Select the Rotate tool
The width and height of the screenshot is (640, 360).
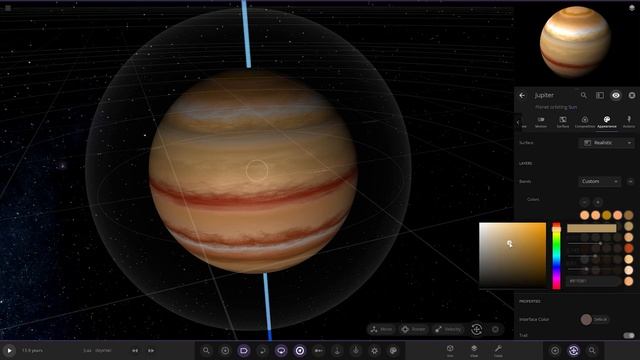click(x=413, y=329)
